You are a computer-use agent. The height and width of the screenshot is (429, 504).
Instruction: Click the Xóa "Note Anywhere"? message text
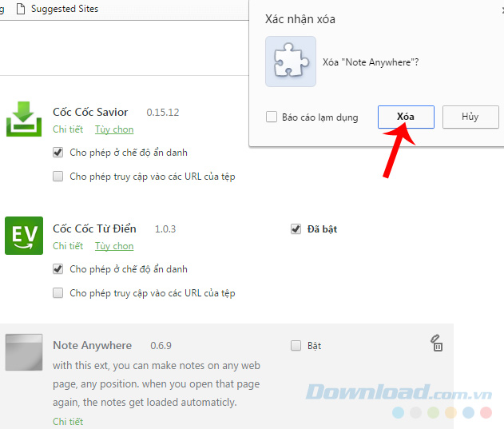(371, 62)
